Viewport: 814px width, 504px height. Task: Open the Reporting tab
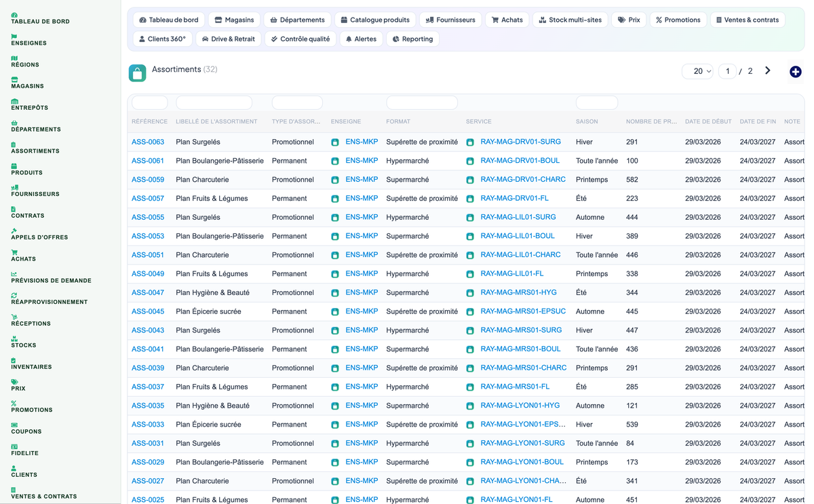click(x=412, y=39)
